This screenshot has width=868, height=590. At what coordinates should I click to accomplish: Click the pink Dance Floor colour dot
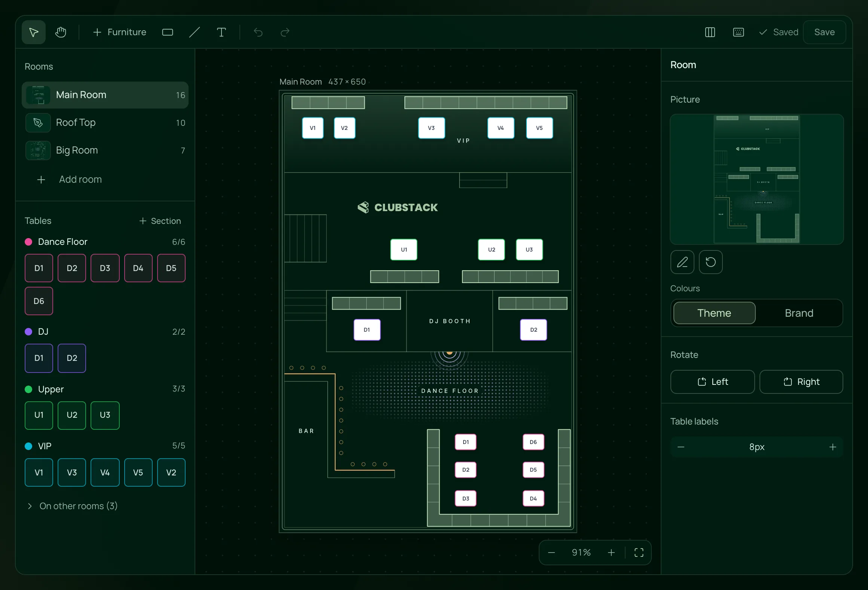point(28,242)
